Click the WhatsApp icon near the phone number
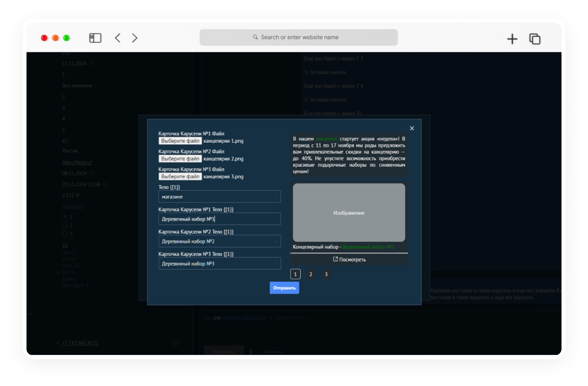Image resolution: width=588 pixels, height=386 pixels. [x=176, y=342]
